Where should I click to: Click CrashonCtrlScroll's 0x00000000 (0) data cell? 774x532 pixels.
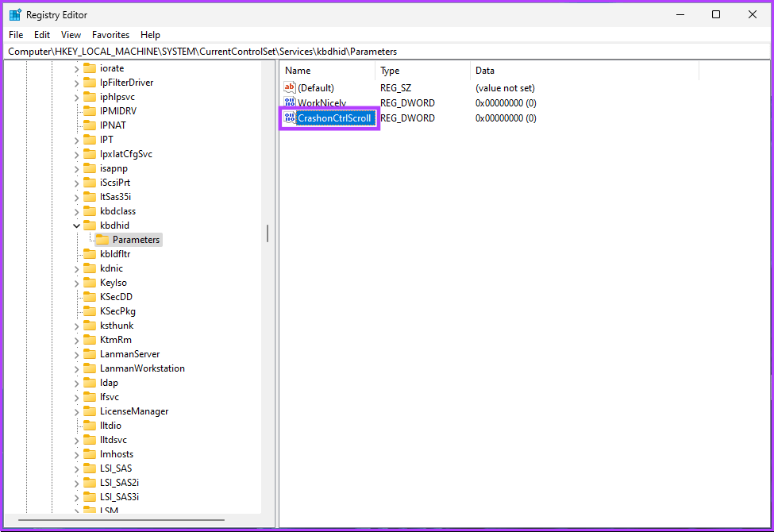coord(506,118)
